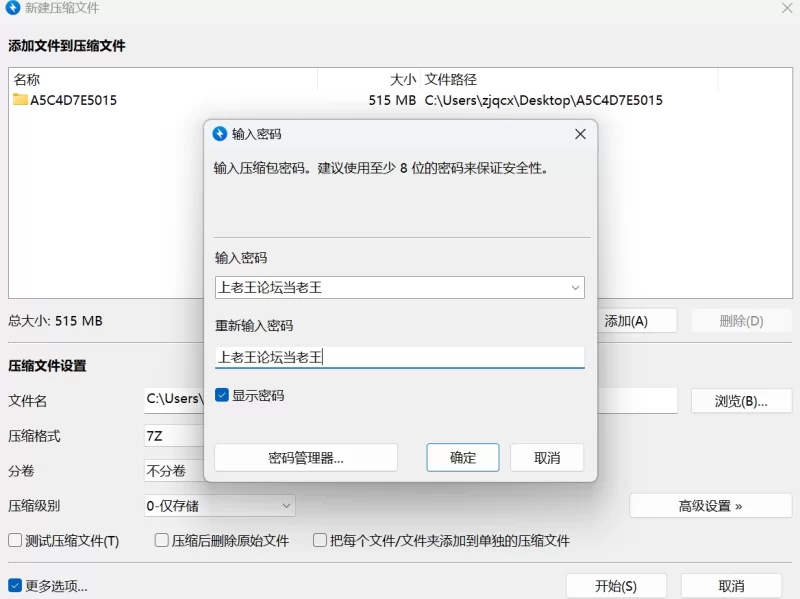Click the app icon in main window title bar
This screenshot has width=800, height=599.
(x=13, y=8)
